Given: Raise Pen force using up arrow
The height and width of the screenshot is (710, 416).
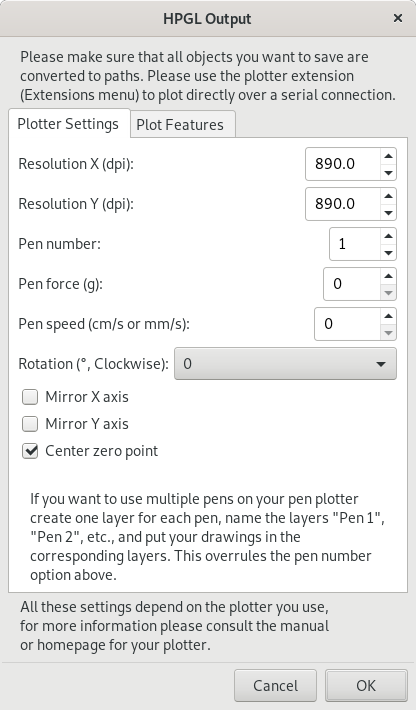Looking at the screenshot, I should [388, 276].
